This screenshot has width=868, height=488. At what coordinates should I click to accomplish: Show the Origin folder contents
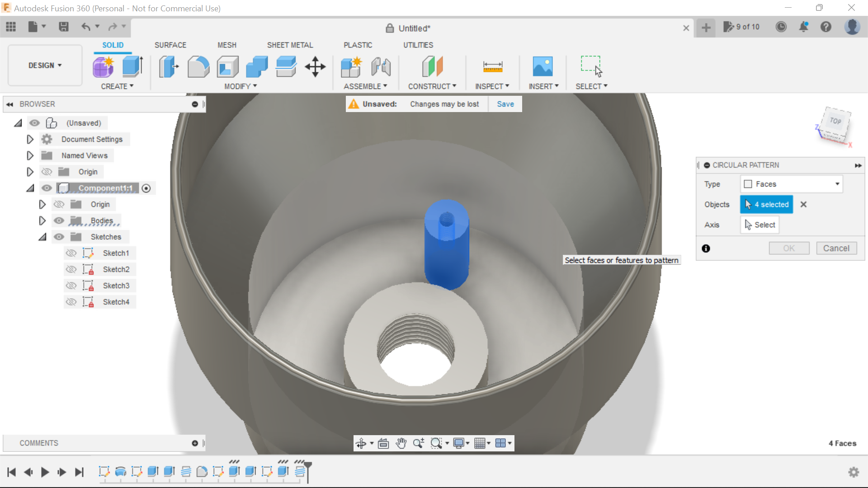tap(30, 172)
